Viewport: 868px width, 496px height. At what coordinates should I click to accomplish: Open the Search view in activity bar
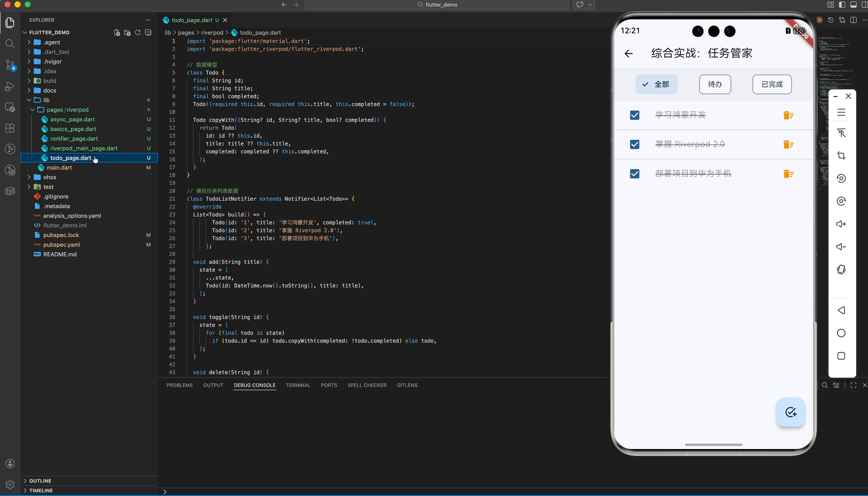pos(10,44)
